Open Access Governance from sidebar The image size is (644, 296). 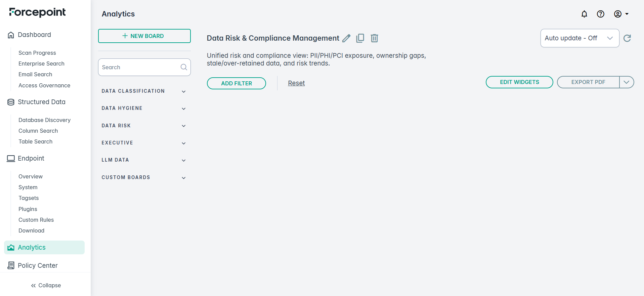tap(44, 86)
